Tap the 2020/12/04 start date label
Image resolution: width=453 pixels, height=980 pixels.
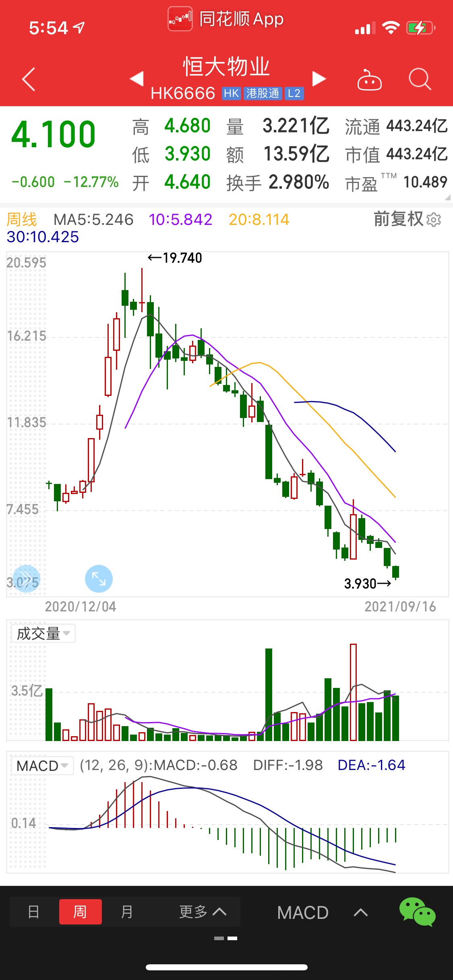tap(81, 607)
